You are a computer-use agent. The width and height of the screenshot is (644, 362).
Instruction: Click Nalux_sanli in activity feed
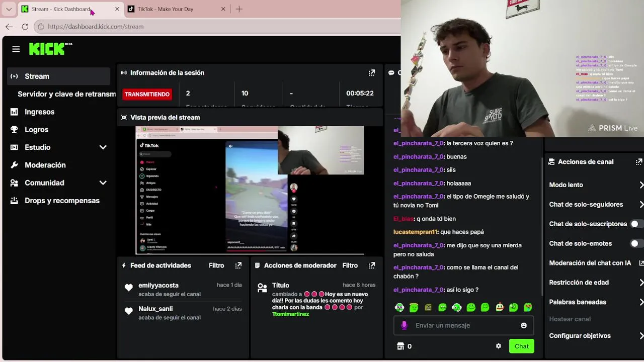click(x=155, y=309)
